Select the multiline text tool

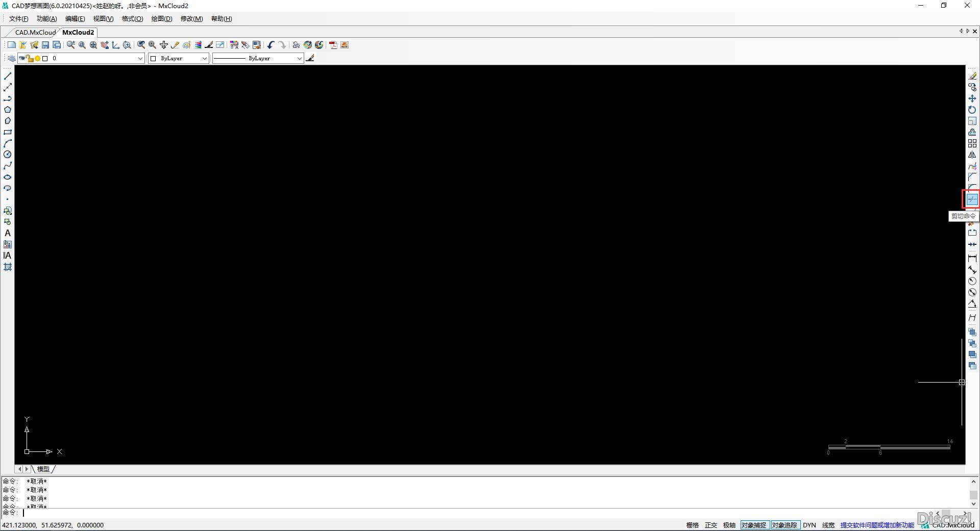pos(8,256)
